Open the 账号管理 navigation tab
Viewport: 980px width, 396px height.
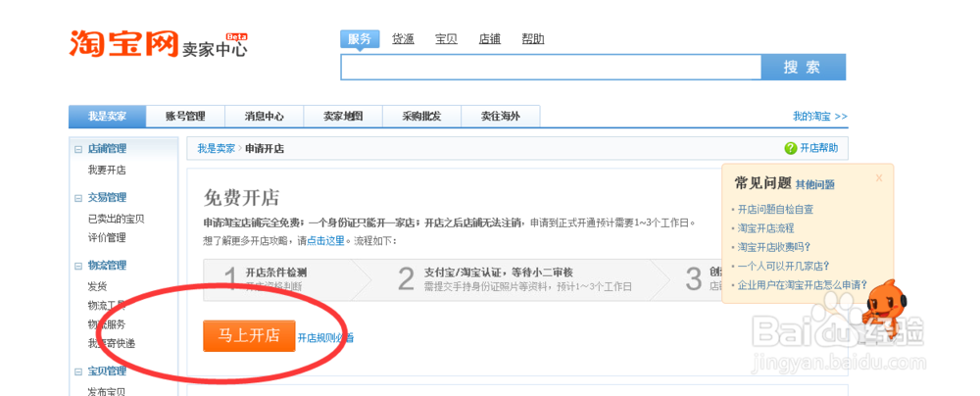[x=185, y=117]
